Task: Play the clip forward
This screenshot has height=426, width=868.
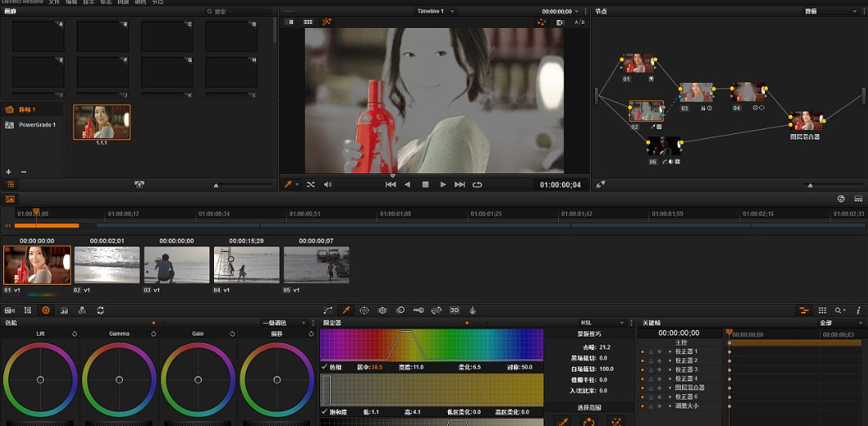Action: coord(443,184)
